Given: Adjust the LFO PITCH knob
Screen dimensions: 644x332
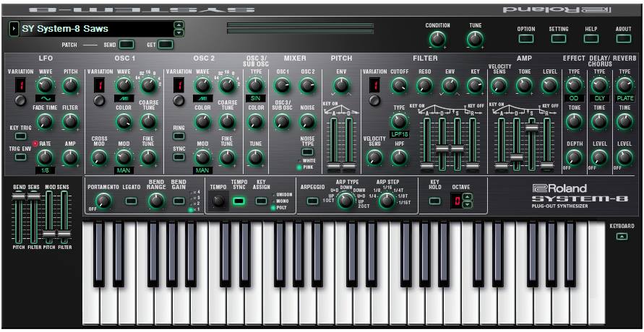Looking at the screenshot, I should [x=70, y=85].
